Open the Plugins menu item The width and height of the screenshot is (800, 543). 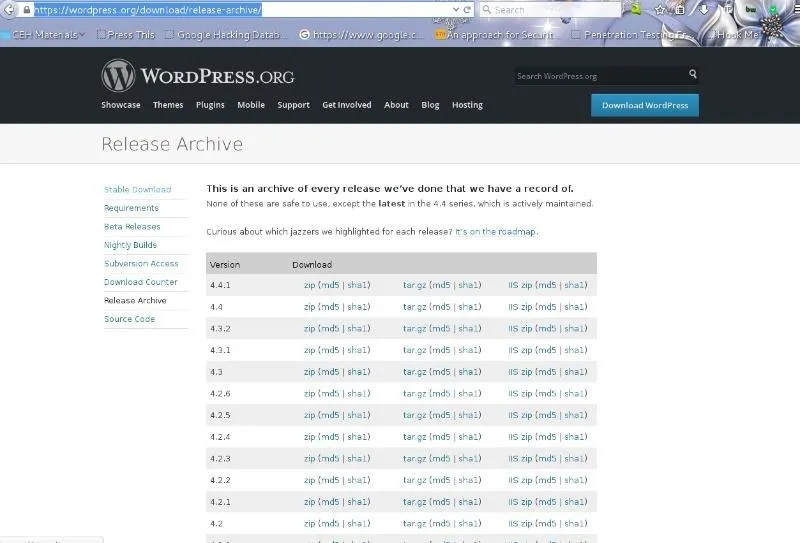pos(210,105)
